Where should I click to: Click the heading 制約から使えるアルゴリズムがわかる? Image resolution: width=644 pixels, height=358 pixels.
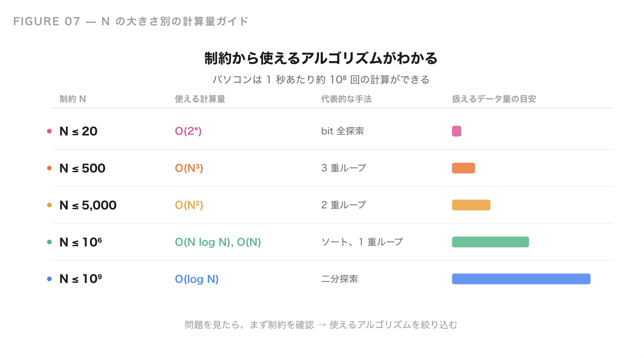(321, 58)
